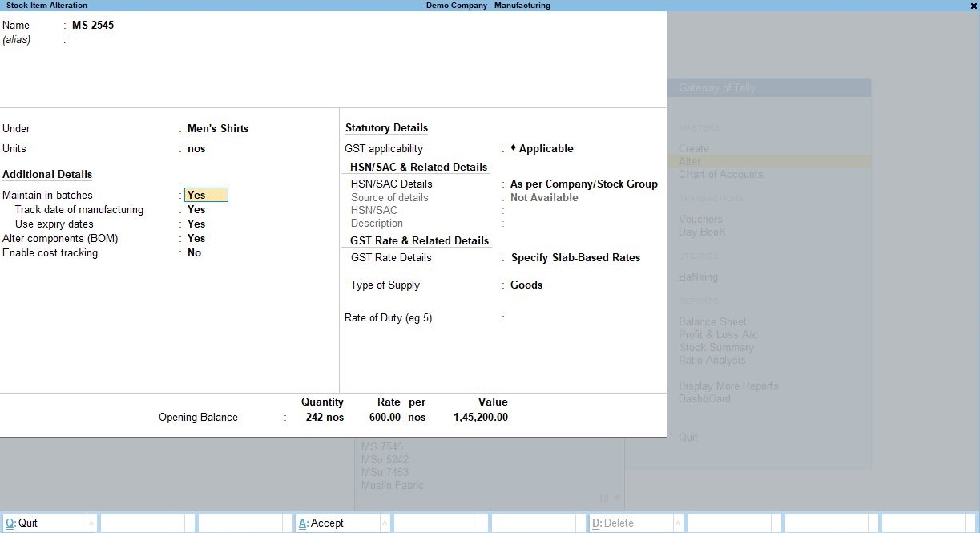
Task: Change GST applicability from Applicable
Action: [x=545, y=148]
